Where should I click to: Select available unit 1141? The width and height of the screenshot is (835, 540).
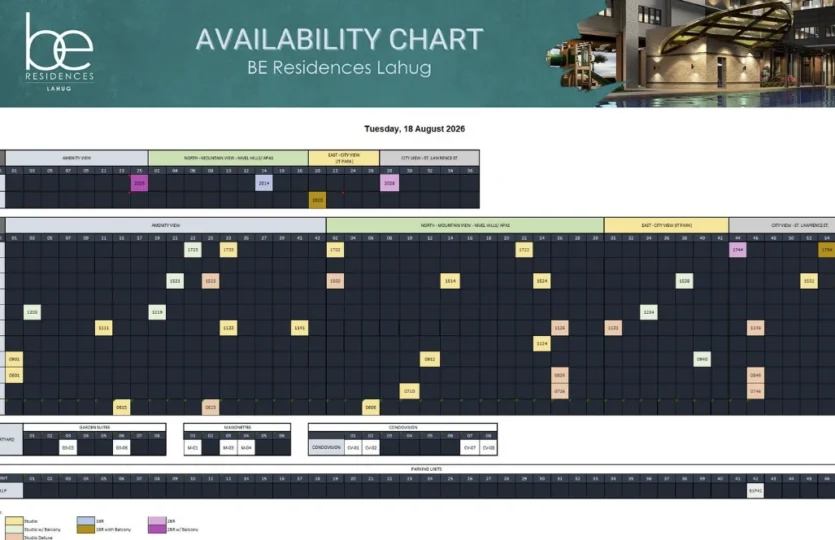300,328
